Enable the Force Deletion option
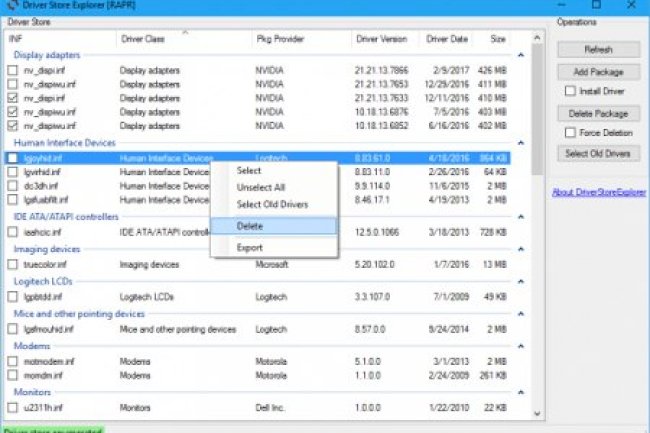This screenshot has height=433, width=650. coord(570,133)
